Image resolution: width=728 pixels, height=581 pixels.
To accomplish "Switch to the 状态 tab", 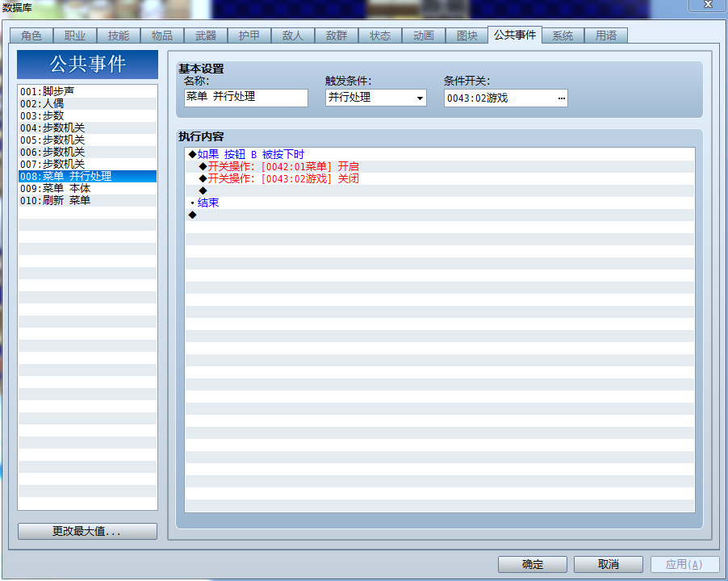I will point(380,36).
